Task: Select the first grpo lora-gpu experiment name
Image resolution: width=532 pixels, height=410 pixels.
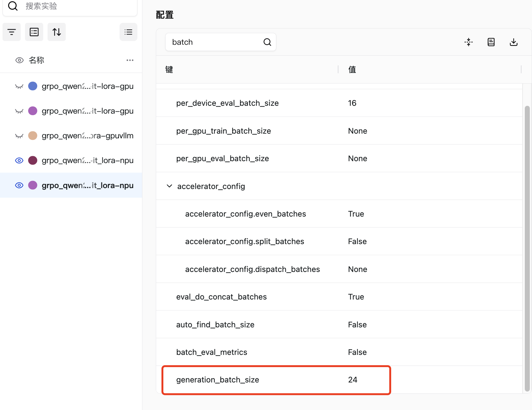Action: tap(88, 86)
